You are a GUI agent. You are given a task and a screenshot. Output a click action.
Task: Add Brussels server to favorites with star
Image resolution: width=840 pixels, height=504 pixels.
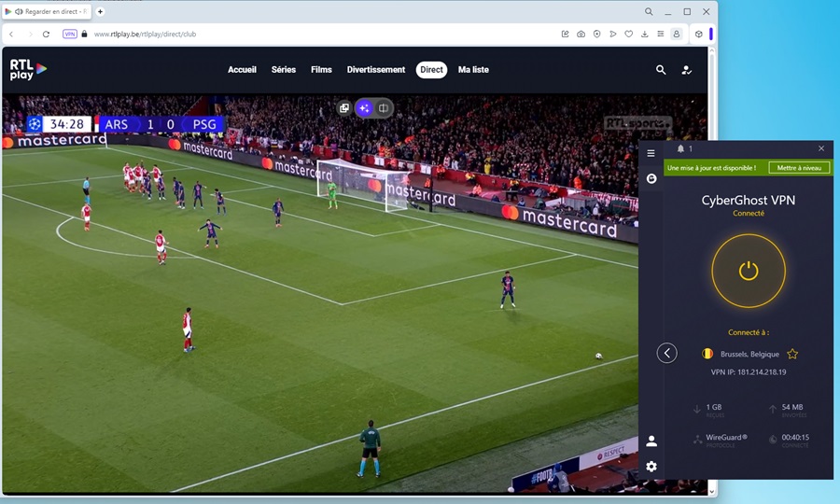(x=792, y=354)
